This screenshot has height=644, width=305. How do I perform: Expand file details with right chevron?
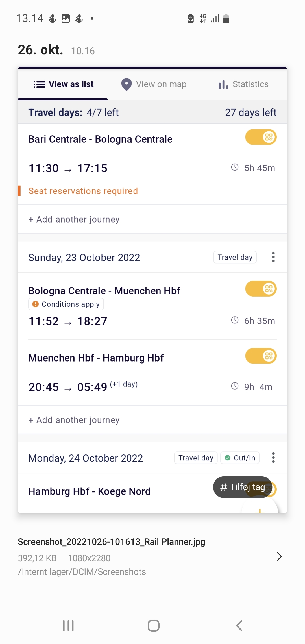279,556
